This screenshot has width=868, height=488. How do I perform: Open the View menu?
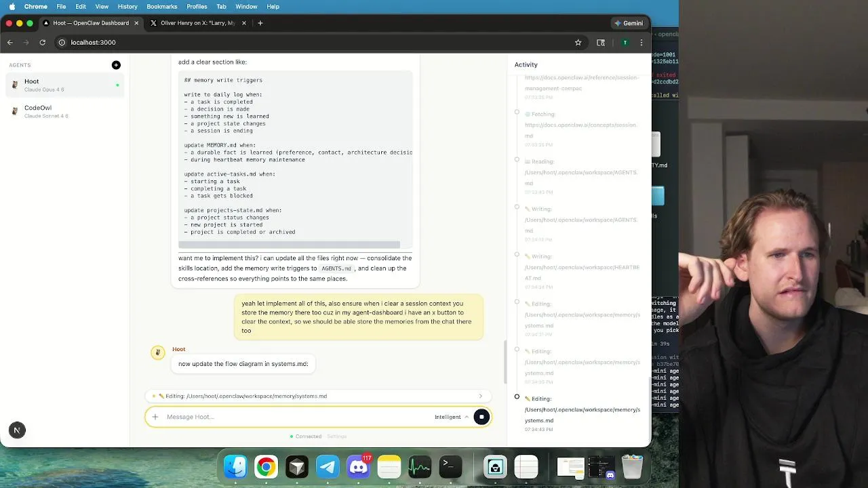click(102, 6)
